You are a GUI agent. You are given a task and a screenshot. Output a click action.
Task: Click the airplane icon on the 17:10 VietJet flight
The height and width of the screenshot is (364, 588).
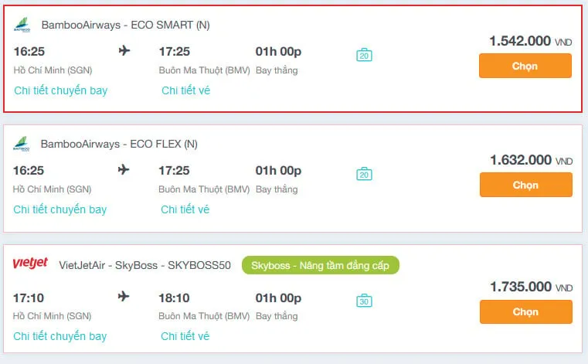click(x=124, y=297)
